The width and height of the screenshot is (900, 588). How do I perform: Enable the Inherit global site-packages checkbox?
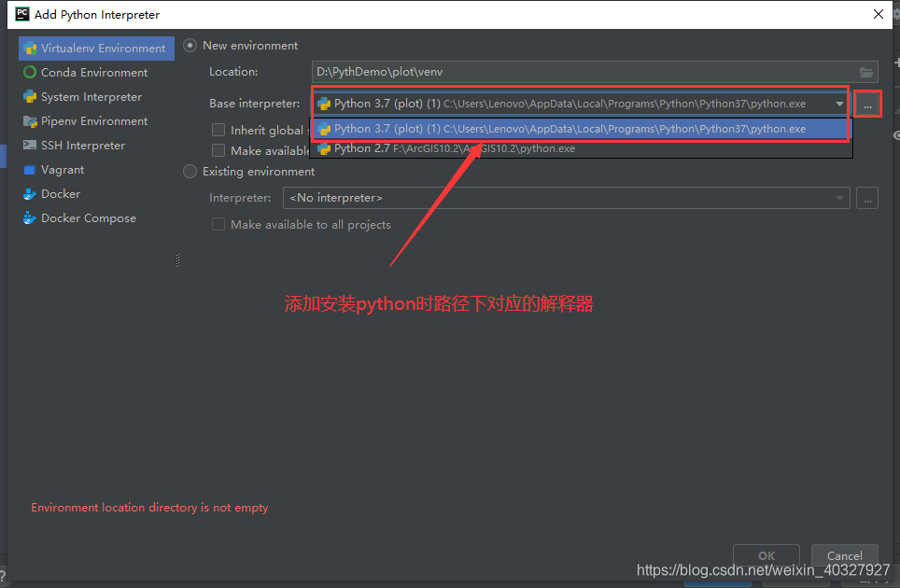pos(218,130)
